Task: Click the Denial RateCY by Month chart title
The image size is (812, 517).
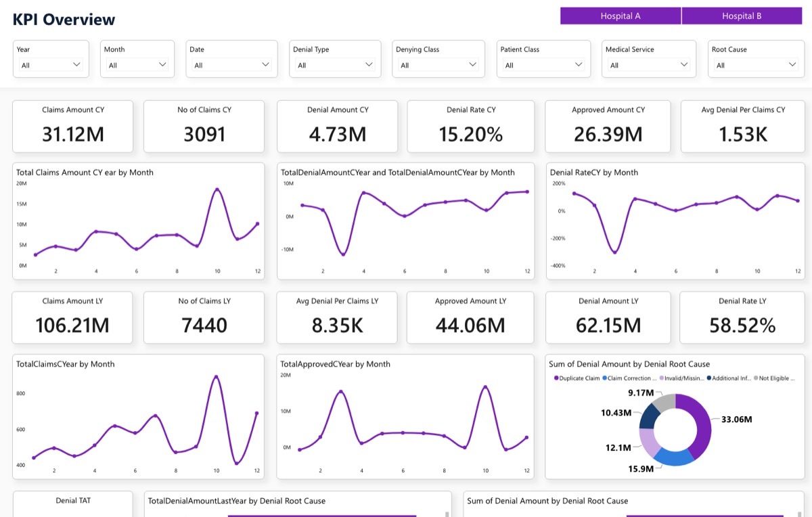Action: point(594,173)
